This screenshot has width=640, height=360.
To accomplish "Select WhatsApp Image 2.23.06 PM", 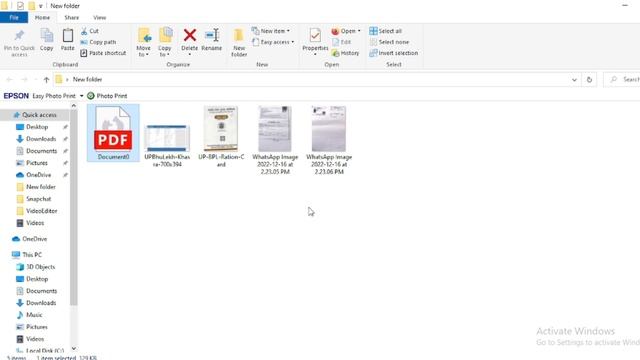I will point(329,140).
